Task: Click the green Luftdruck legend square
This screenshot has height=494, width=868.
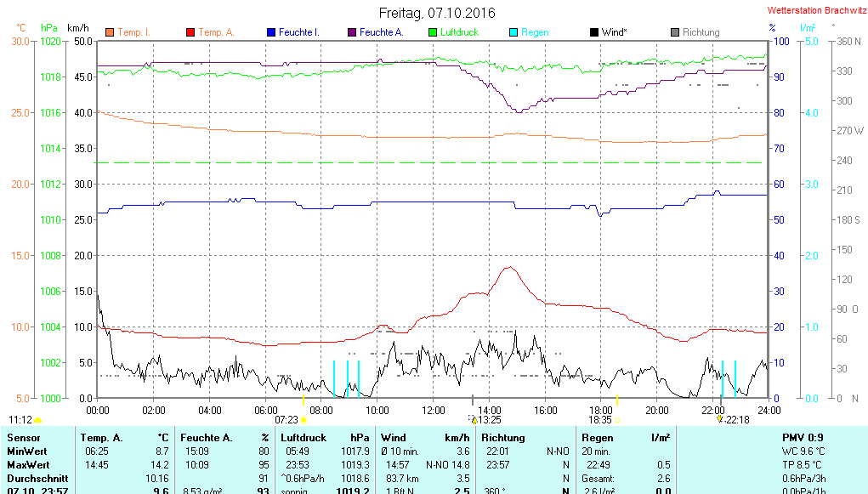Action: (x=433, y=33)
